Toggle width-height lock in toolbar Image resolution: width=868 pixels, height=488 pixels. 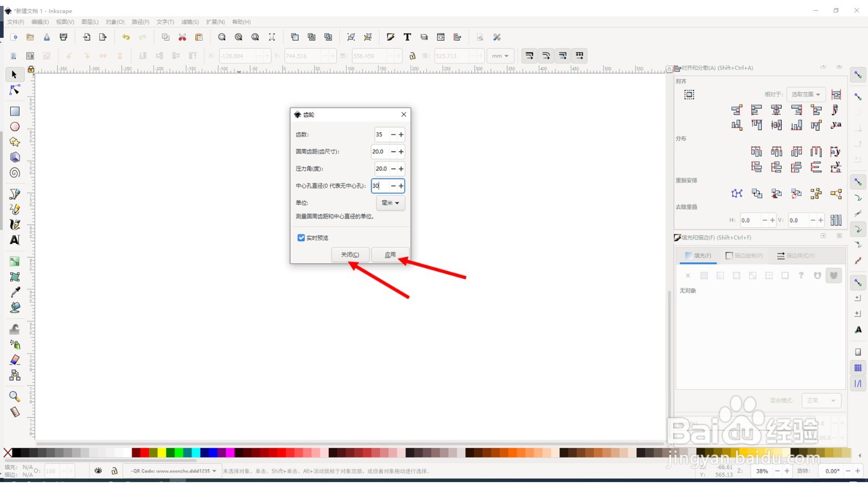(x=412, y=56)
